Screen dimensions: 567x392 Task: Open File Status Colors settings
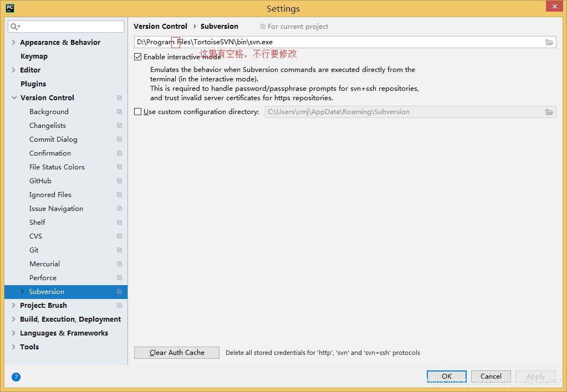pyautogui.click(x=57, y=167)
